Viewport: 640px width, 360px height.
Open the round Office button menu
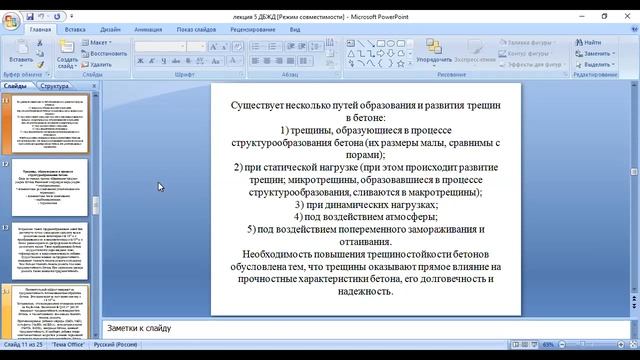click(11, 21)
